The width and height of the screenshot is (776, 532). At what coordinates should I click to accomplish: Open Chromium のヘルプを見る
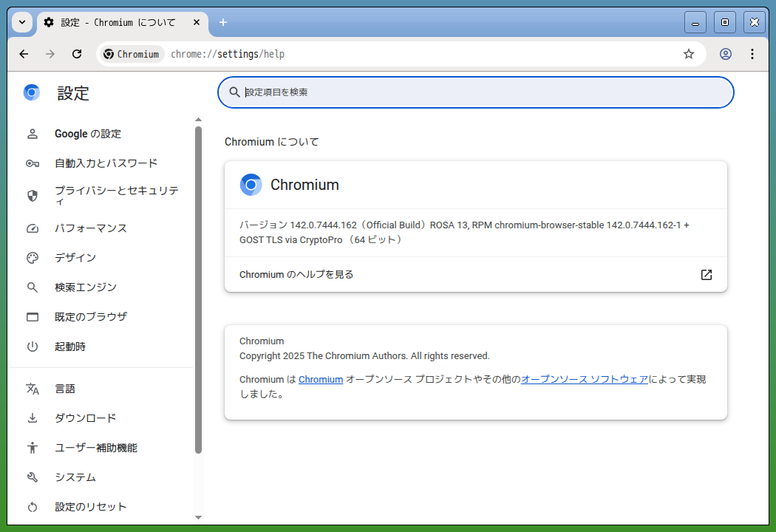click(x=476, y=275)
